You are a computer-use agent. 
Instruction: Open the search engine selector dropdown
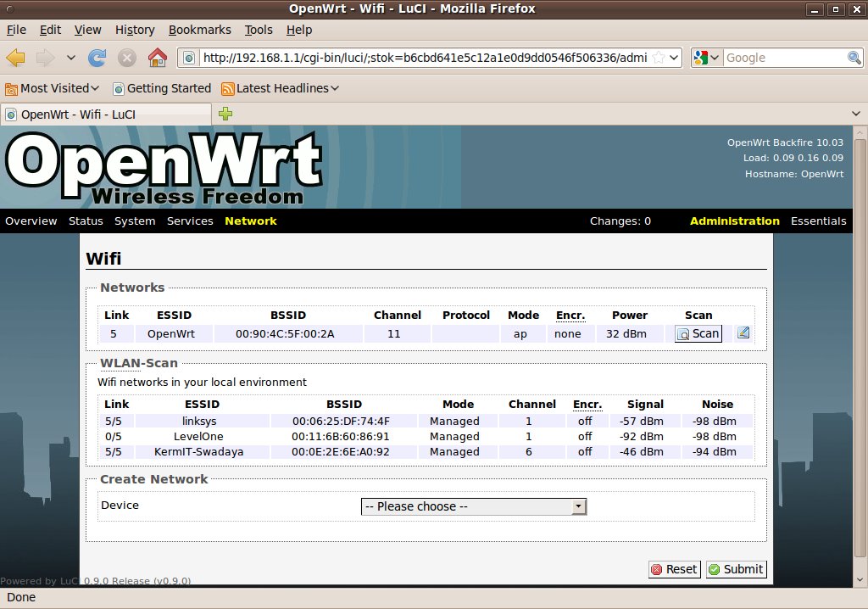click(x=705, y=58)
